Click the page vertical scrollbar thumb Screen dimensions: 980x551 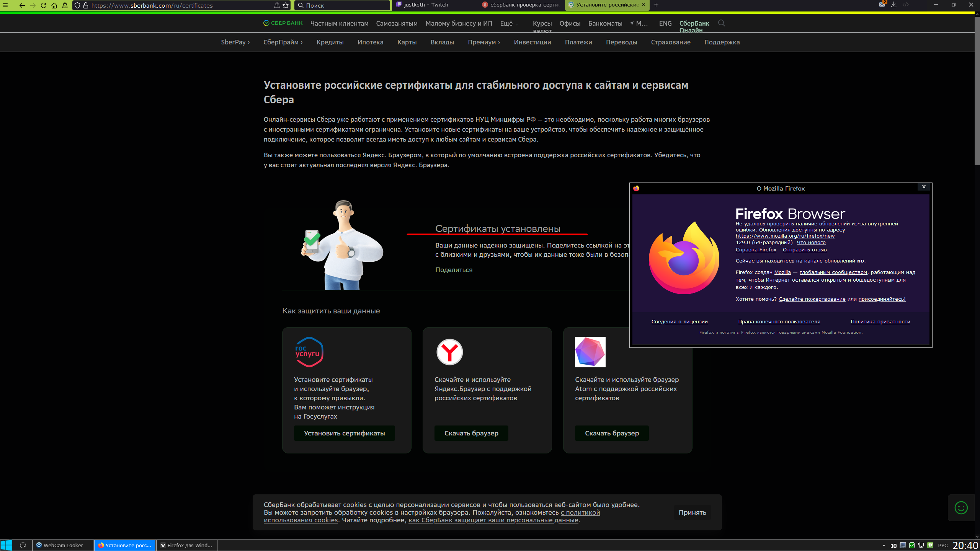pyautogui.click(x=977, y=90)
